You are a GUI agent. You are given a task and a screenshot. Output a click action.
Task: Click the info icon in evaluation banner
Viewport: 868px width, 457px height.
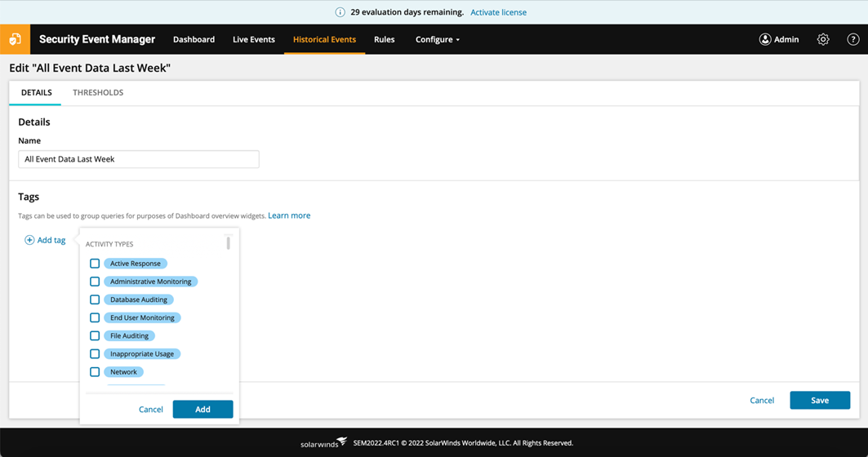(x=340, y=12)
